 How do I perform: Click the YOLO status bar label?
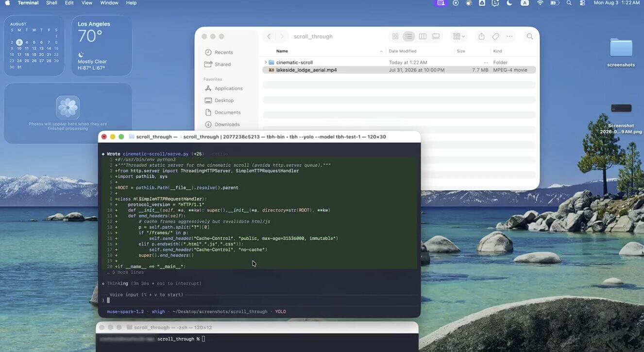click(281, 312)
